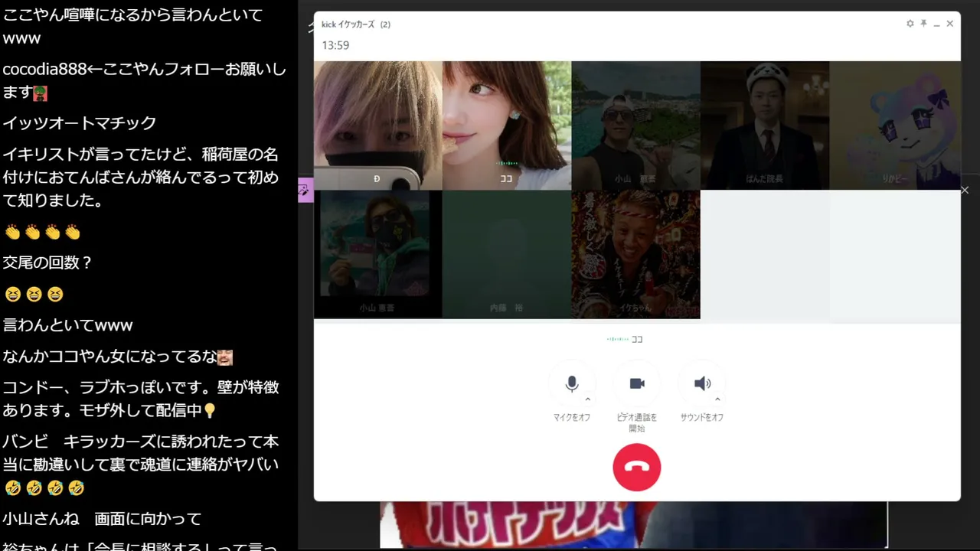Pin the call window on top
Viewport: 980px width, 551px height.
coord(923,24)
